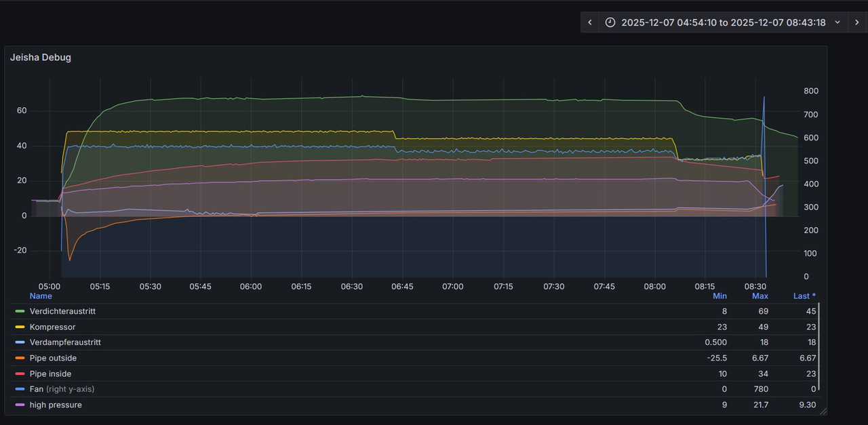Image resolution: width=868 pixels, height=425 pixels.
Task: Click the Verdampferaustritt Min value 0.500
Action: (x=715, y=343)
